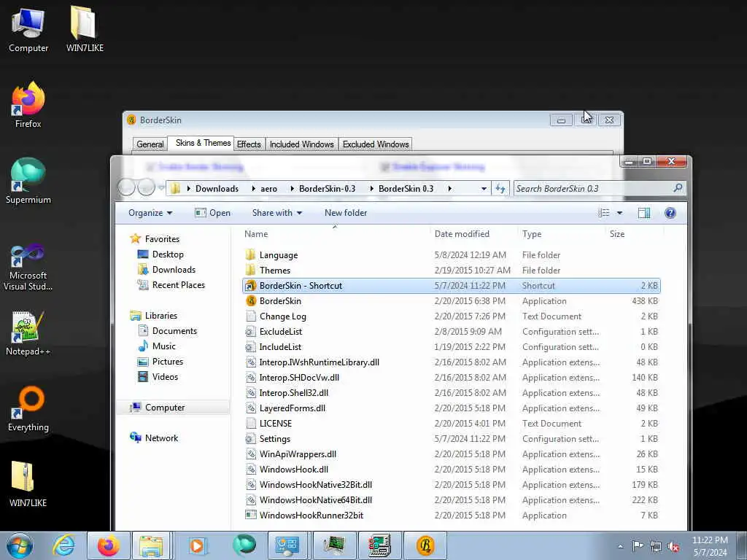Click the Search BorderSkin 0.3 field

tap(592, 189)
